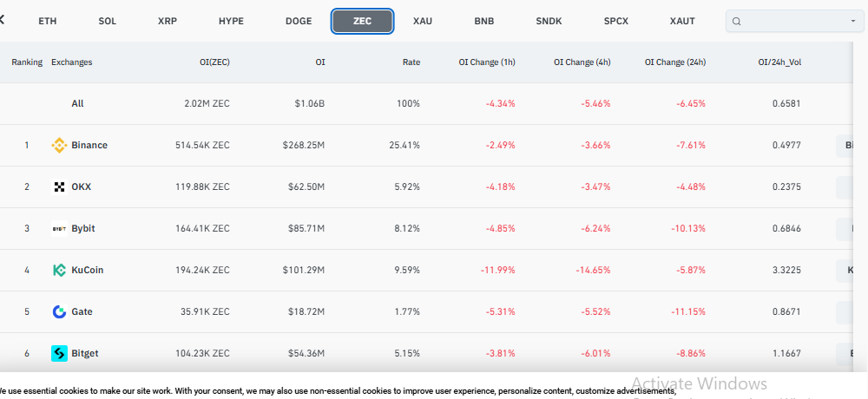Click Bitget's 104.23K ZEC value
This screenshot has height=399, width=868.
click(x=202, y=353)
